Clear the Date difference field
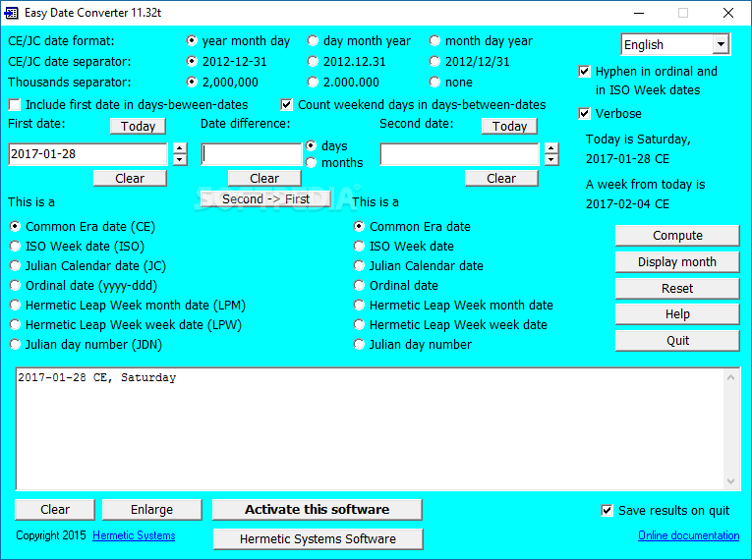Screen dimensions: 752x560 coord(264,179)
